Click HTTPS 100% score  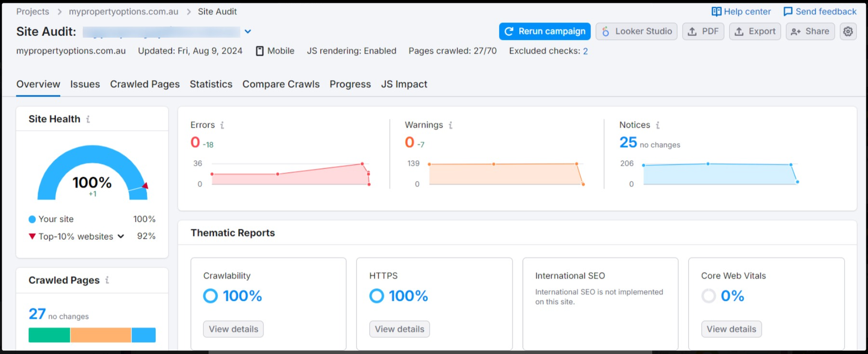pyautogui.click(x=409, y=296)
